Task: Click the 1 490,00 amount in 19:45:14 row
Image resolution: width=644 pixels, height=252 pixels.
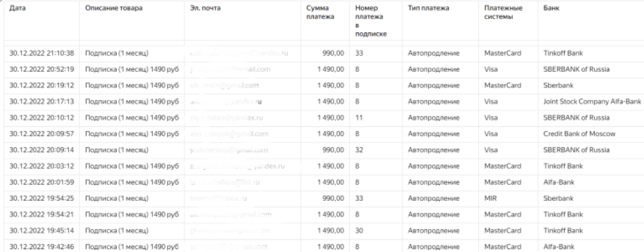Action: coord(331,231)
